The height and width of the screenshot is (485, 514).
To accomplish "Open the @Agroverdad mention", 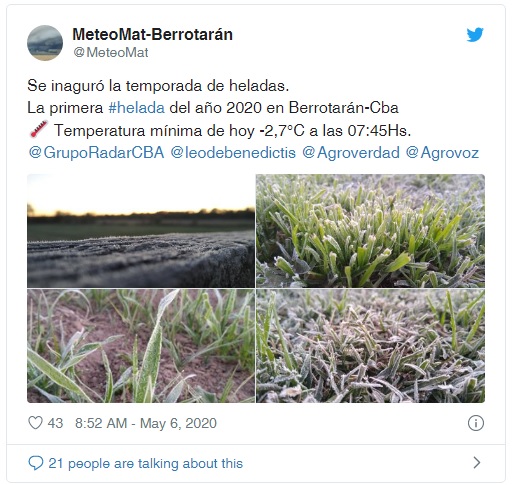I will point(351,153).
